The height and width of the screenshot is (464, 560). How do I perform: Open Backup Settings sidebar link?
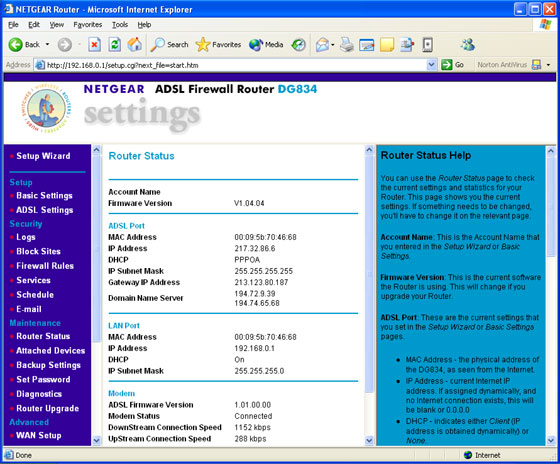(49, 365)
